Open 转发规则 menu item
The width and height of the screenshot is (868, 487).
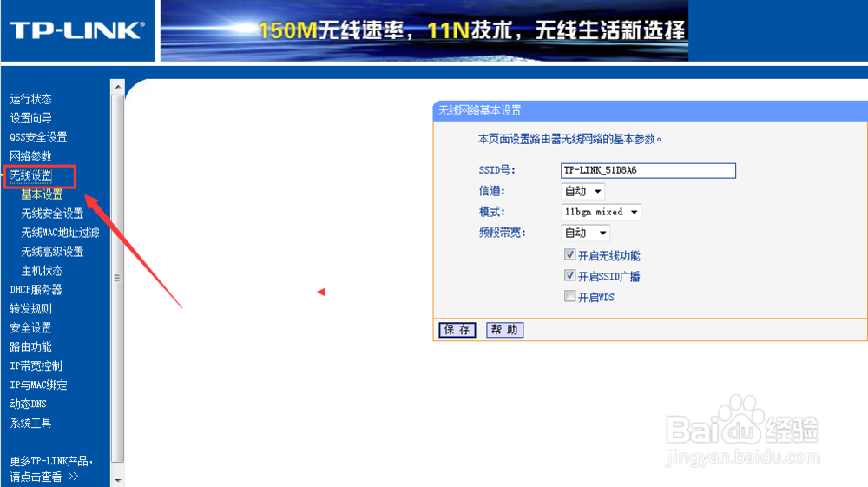pos(30,309)
